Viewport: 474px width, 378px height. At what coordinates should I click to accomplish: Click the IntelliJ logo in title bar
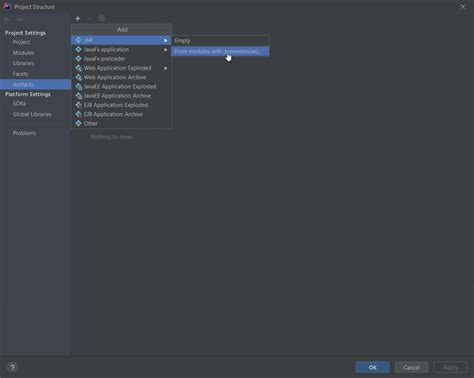point(7,6)
